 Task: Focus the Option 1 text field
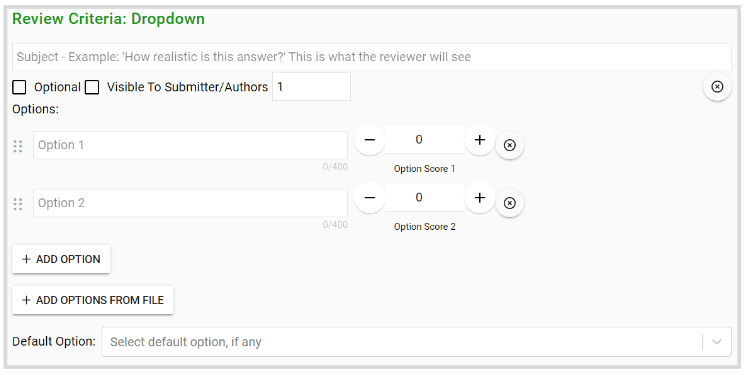click(190, 145)
